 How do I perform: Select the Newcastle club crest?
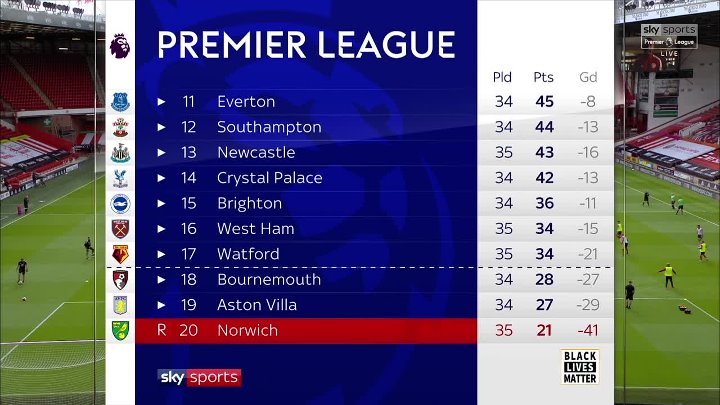coord(120,153)
